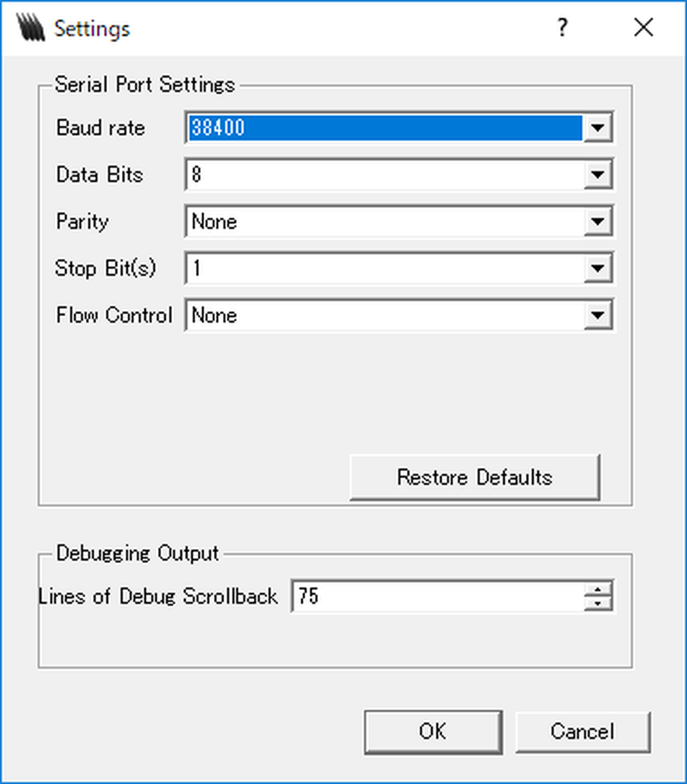The height and width of the screenshot is (784, 687).
Task: Expand the Flow Control dropdown arrow
Action: click(x=598, y=315)
